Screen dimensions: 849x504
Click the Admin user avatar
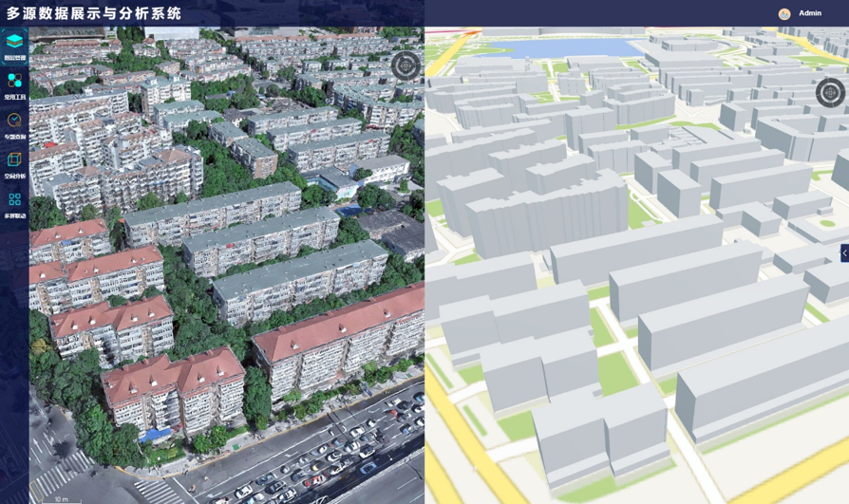click(x=784, y=13)
